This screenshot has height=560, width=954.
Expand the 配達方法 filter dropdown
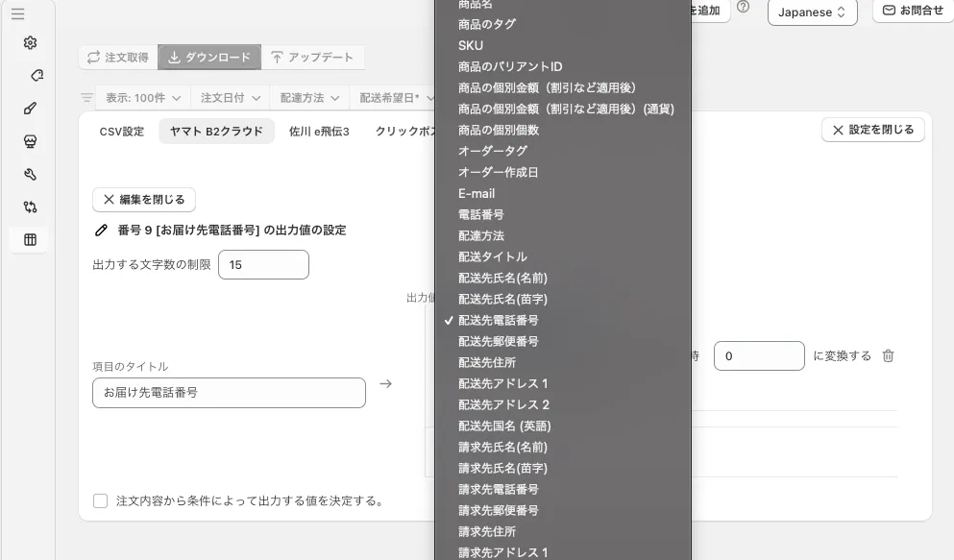pos(309,98)
